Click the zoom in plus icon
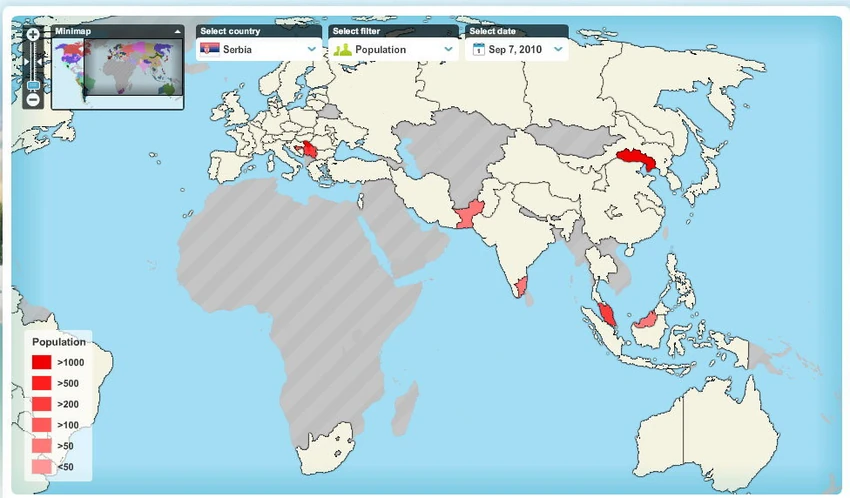The image size is (850, 498). pyautogui.click(x=33, y=35)
